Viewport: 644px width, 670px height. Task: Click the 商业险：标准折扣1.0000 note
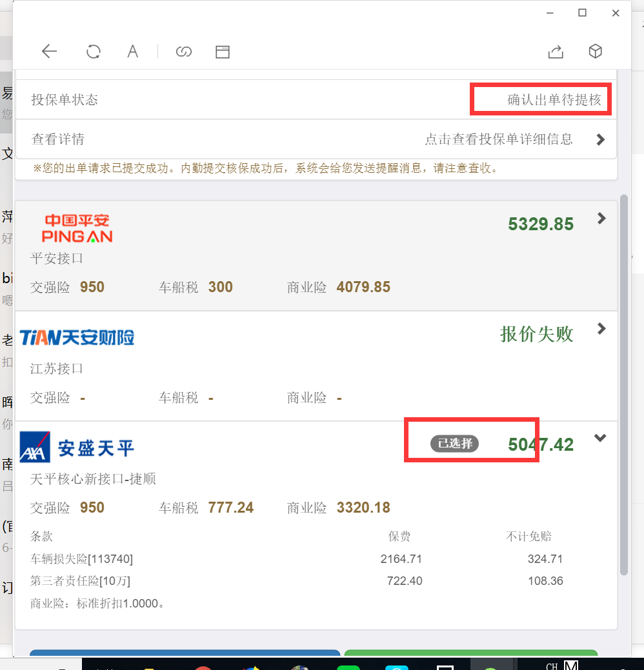click(x=97, y=604)
